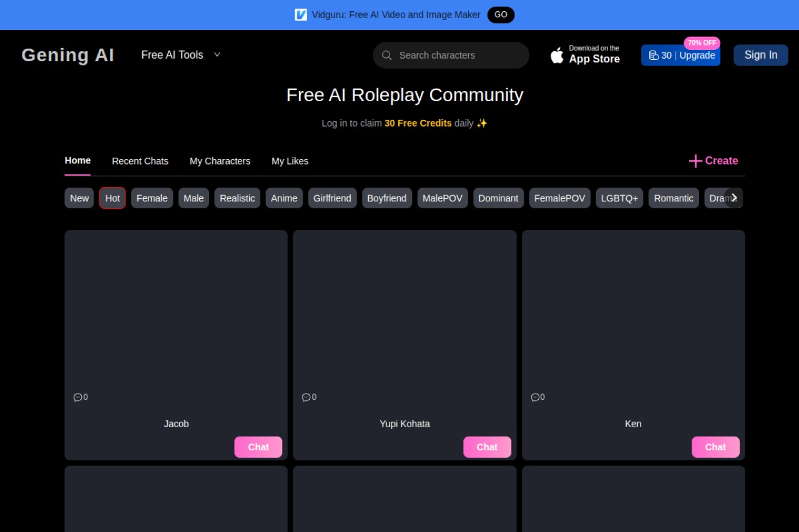Open My Characters tab
Screen dimensions: 799x532
220,161
